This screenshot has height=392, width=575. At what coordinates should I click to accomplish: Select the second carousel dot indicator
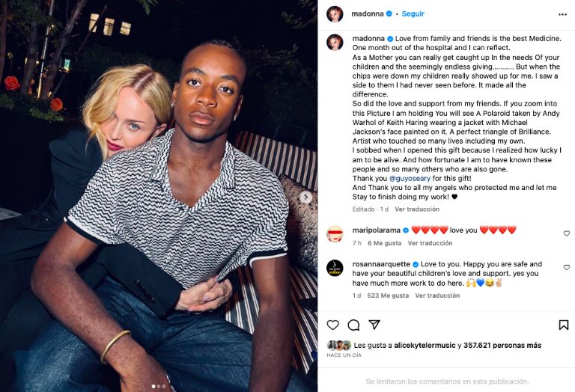point(159,386)
